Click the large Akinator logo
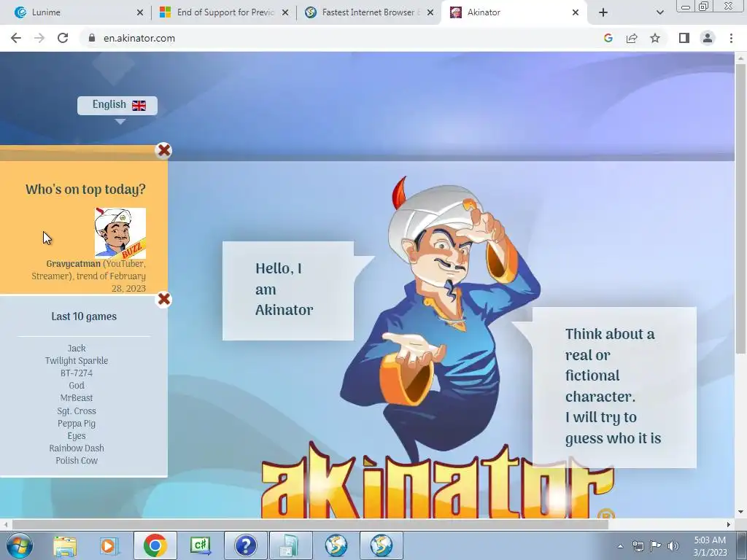The width and height of the screenshot is (747, 560). pyautogui.click(x=436, y=482)
